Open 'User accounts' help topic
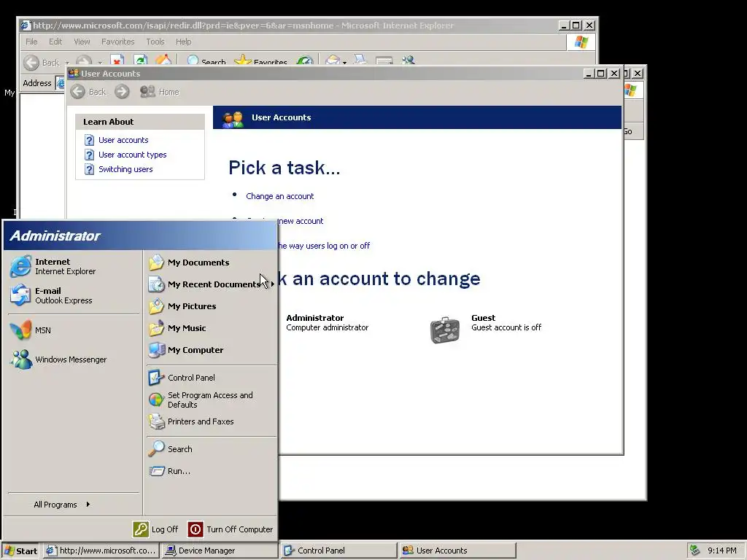The image size is (747, 560). tap(123, 140)
